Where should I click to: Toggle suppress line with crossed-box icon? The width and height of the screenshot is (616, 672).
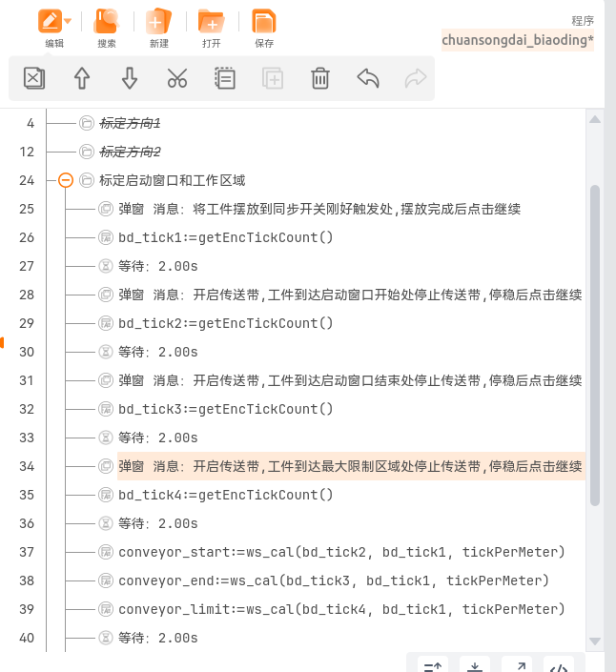pyautogui.click(x=34, y=78)
